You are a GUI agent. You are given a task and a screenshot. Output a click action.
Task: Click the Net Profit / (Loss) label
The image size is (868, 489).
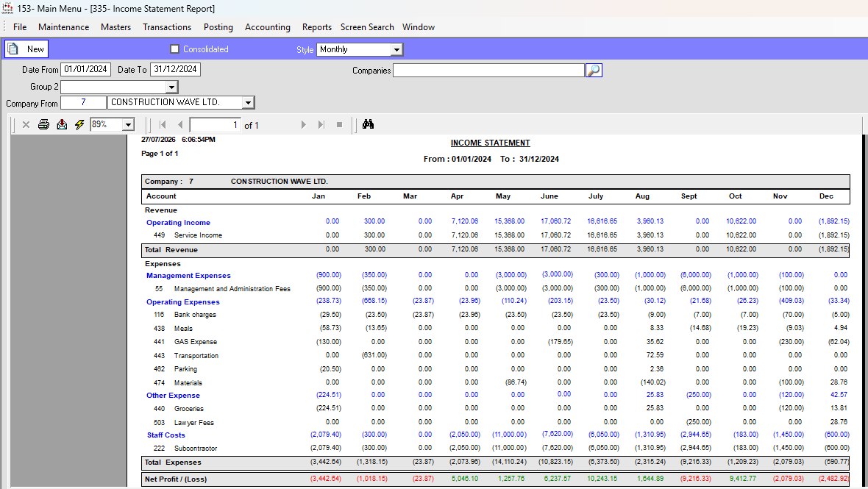pos(176,479)
